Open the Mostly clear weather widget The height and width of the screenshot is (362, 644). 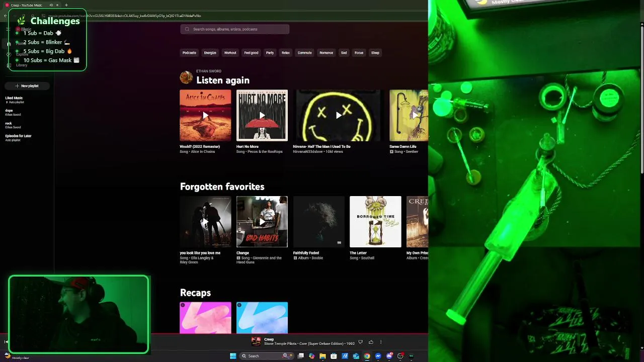click(x=17, y=356)
